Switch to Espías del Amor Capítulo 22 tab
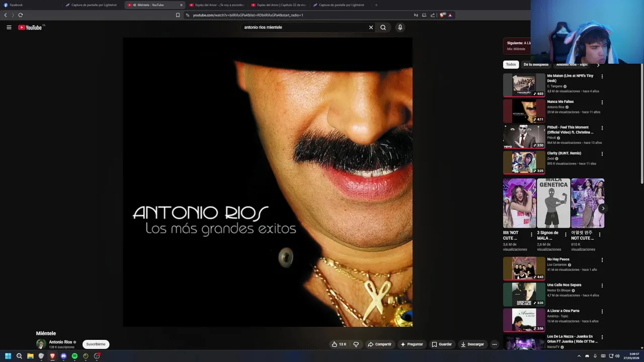 [x=278, y=5]
